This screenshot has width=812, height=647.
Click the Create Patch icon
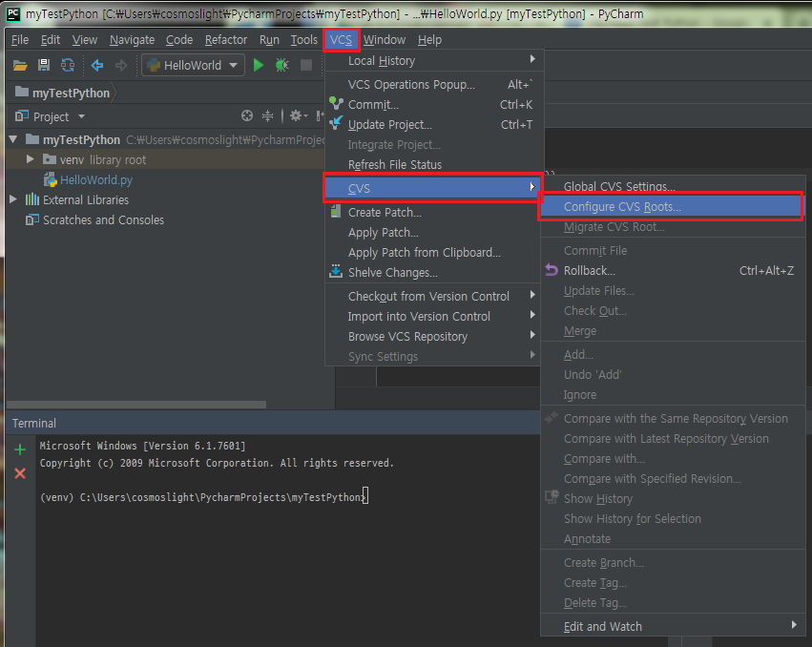(336, 211)
